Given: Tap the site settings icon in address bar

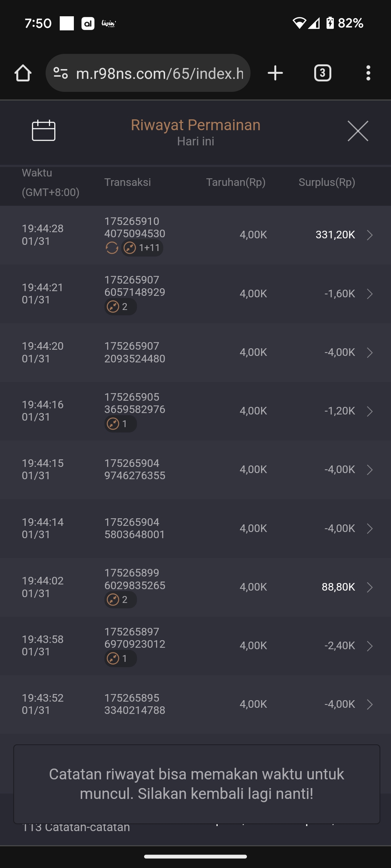Looking at the screenshot, I should coord(60,73).
